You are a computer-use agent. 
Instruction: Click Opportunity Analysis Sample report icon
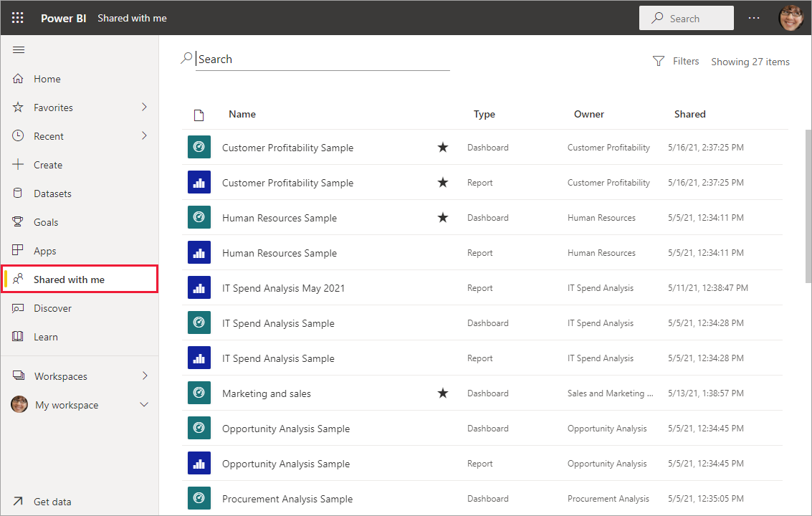coord(199,463)
